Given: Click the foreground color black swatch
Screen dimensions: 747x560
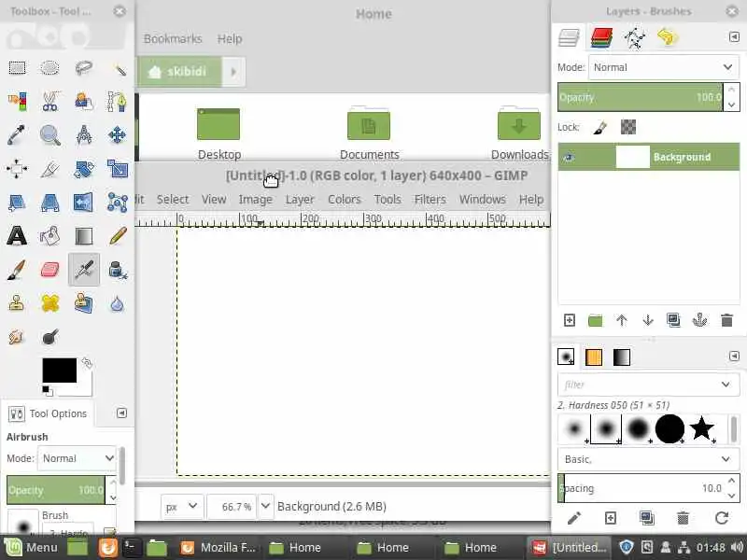Looking at the screenshot, I should pos(59,371).
